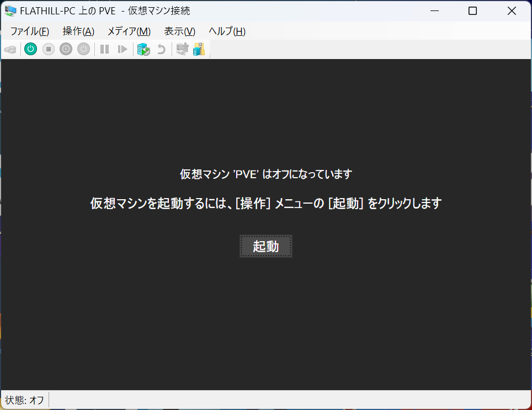Click the Reset/Resume toolbar icon
Screen dimensions: 532x410
tap(122, 50)
